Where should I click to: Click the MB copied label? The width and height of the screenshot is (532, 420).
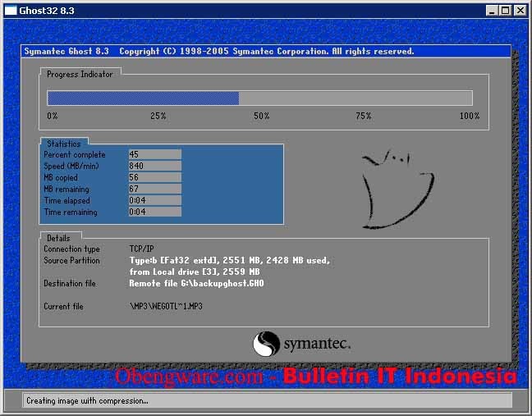[61, 178]
